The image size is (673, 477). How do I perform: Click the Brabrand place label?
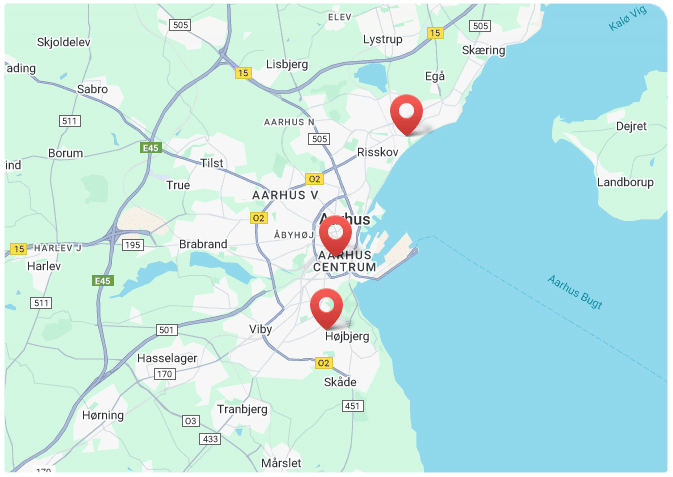(203, 244)
